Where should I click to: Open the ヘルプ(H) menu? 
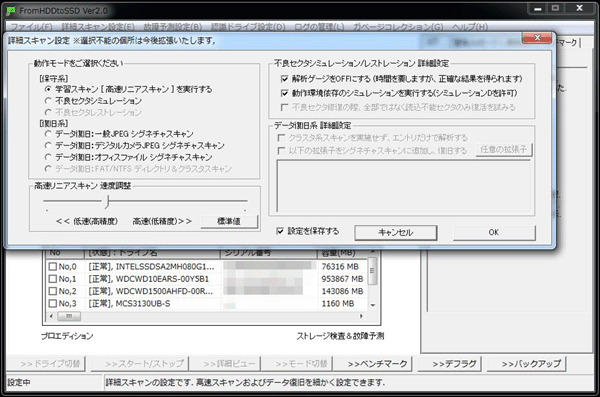pos(470,27)
